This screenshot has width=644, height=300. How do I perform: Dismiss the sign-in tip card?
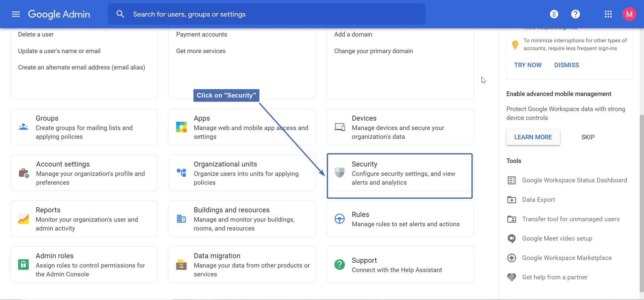coord(566,65)
